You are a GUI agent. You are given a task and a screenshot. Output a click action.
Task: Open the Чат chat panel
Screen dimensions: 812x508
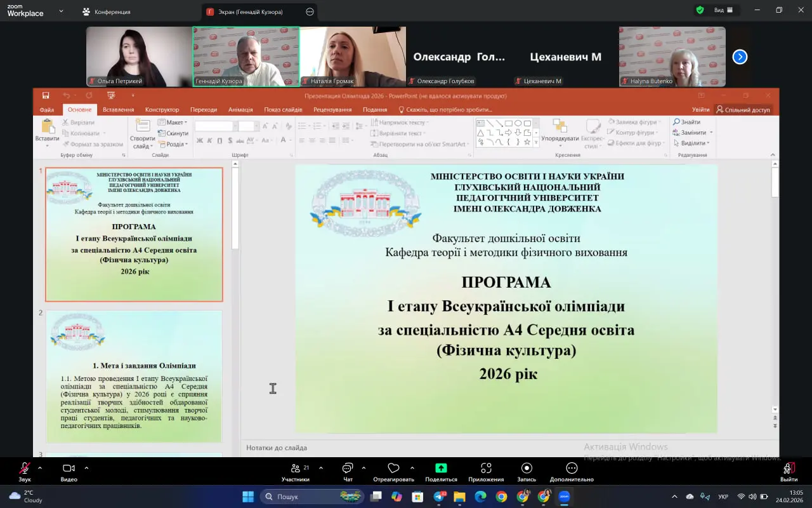click(348, 469)
